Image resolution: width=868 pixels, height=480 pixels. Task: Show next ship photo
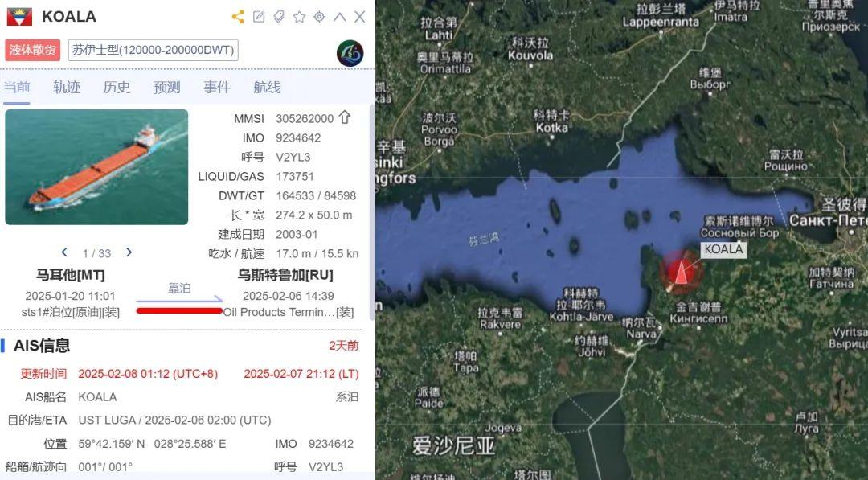pos(129,252)
